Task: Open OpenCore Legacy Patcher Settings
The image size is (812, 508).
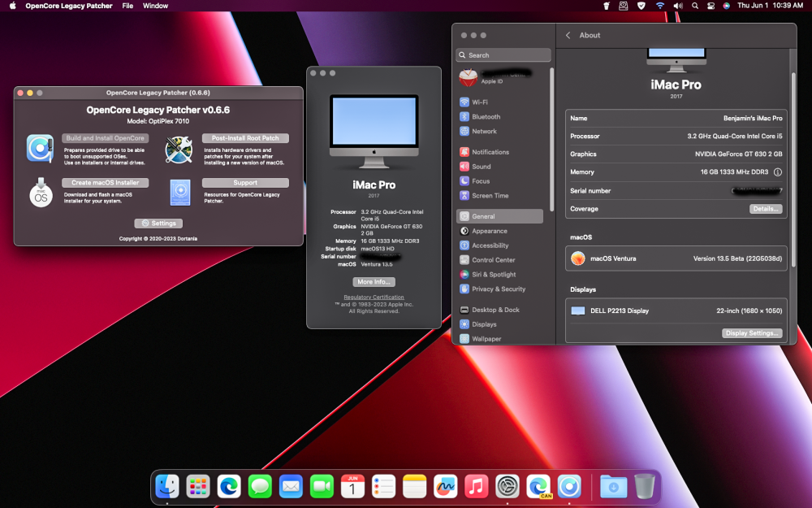Action: point(158,223)
